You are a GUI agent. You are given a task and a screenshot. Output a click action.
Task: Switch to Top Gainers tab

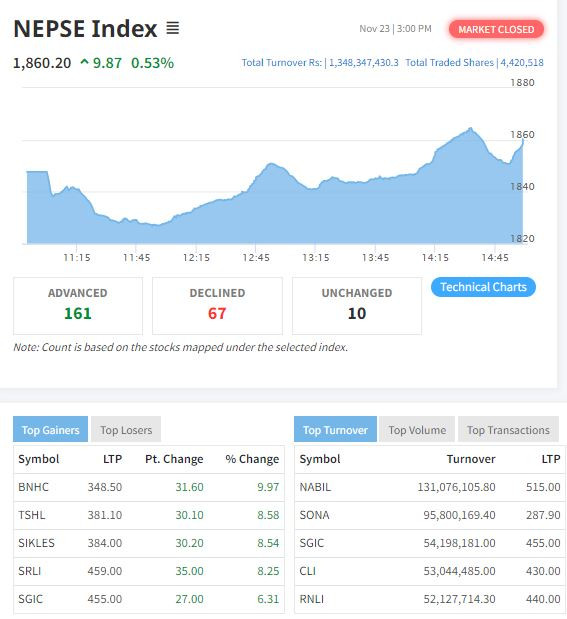point(51,430)
